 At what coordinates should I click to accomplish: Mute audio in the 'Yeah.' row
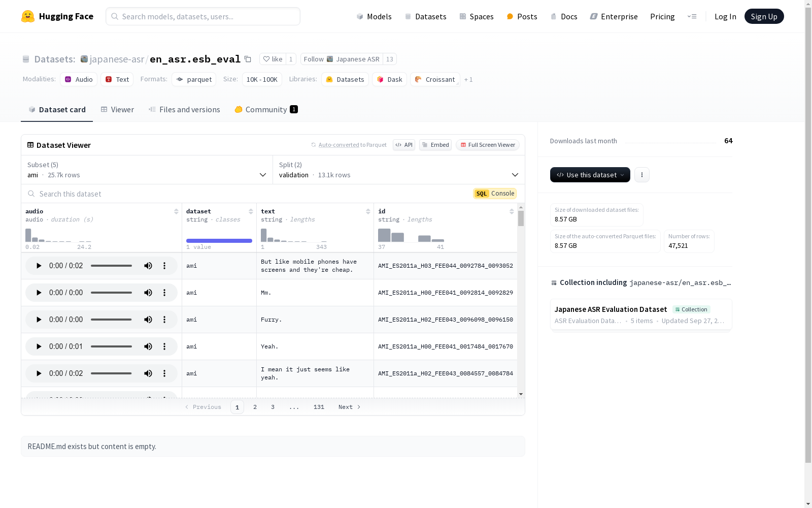pyautogui.click(x=148, y=346)
